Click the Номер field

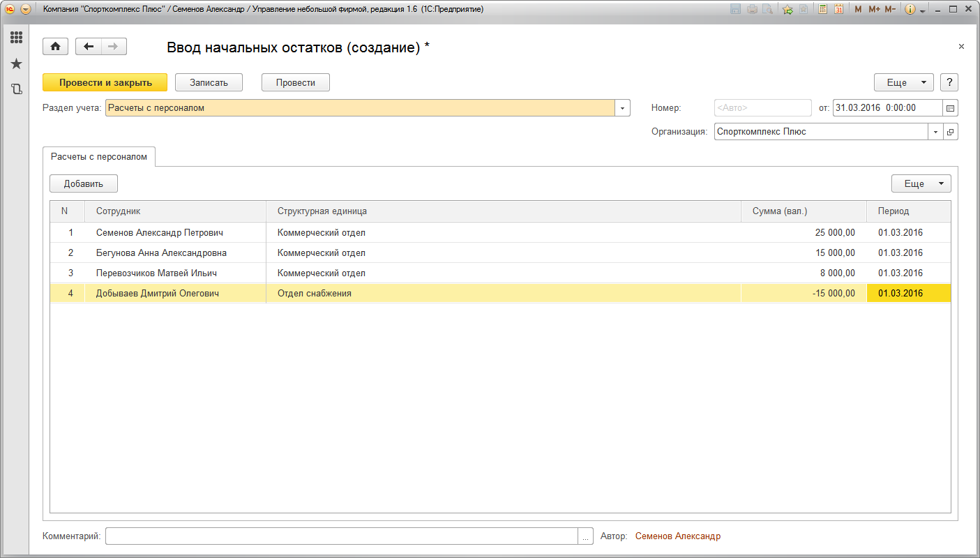tap(763, 108)
